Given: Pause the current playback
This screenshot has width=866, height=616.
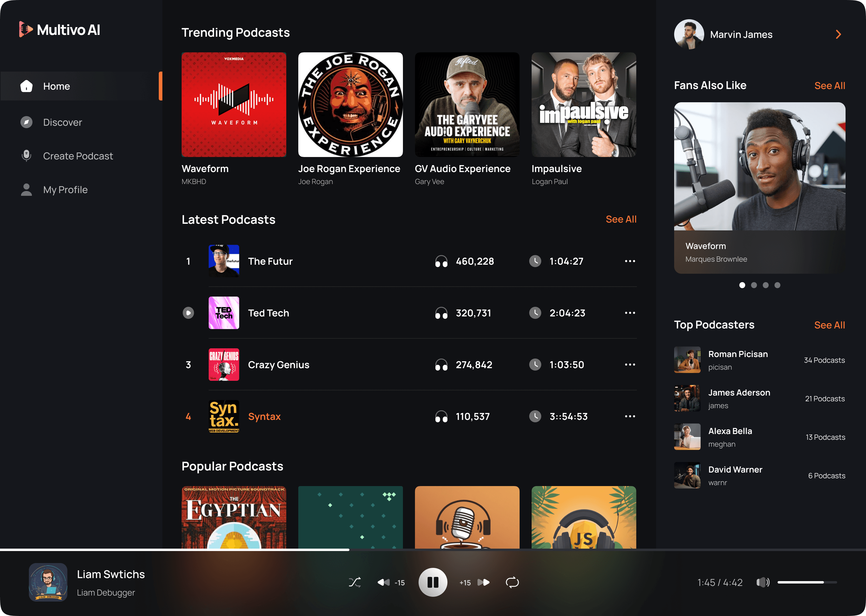Looking at the screenshot, I should pyautogui.click(x=433, y=582).
